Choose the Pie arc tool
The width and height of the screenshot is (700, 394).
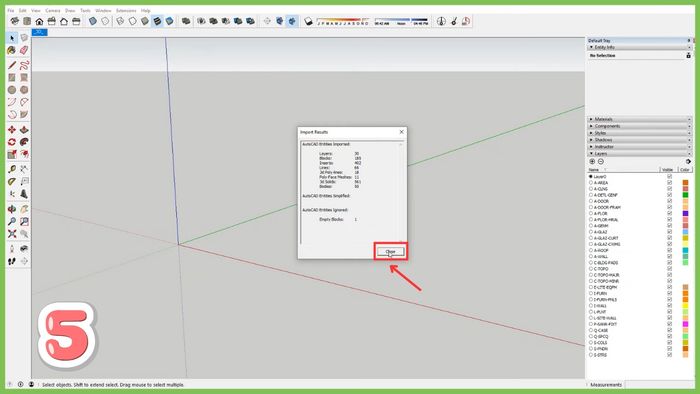pos(24,115)
